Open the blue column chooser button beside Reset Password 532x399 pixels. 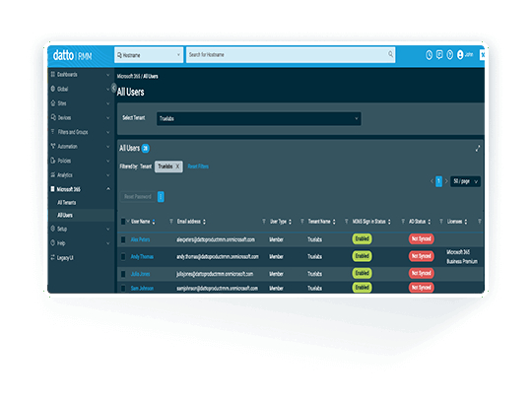[x=161, y=196]
